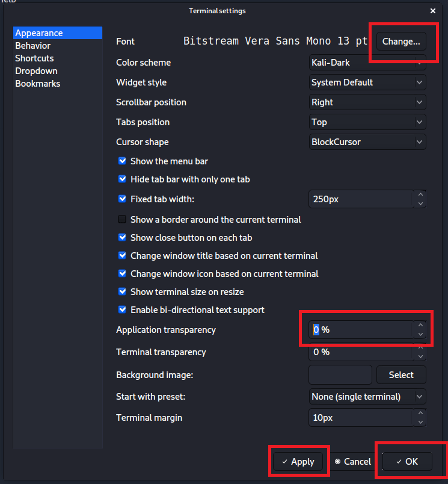
Task: Open the Color scheme dropdown
Action: (367, 63)
